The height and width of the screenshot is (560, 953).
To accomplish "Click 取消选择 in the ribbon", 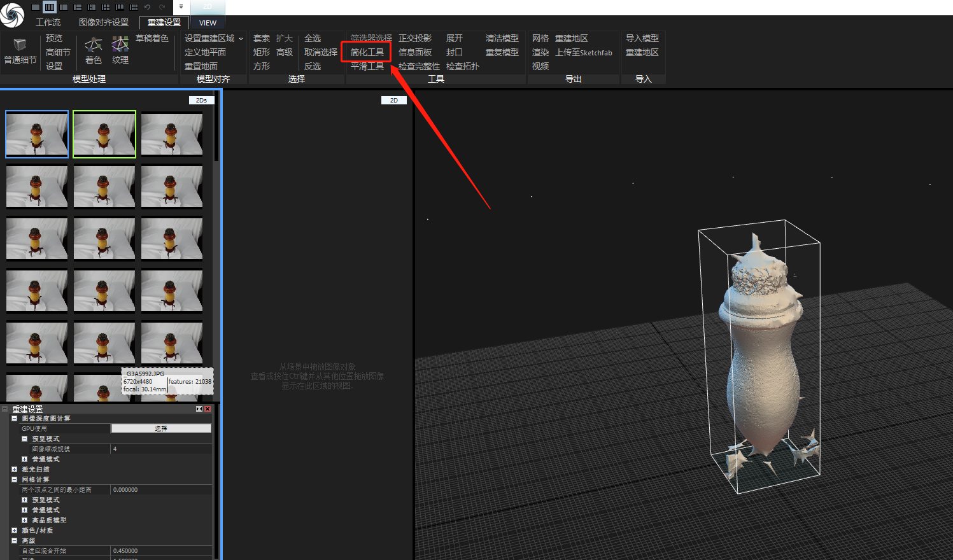I will (x=321, y=52).
